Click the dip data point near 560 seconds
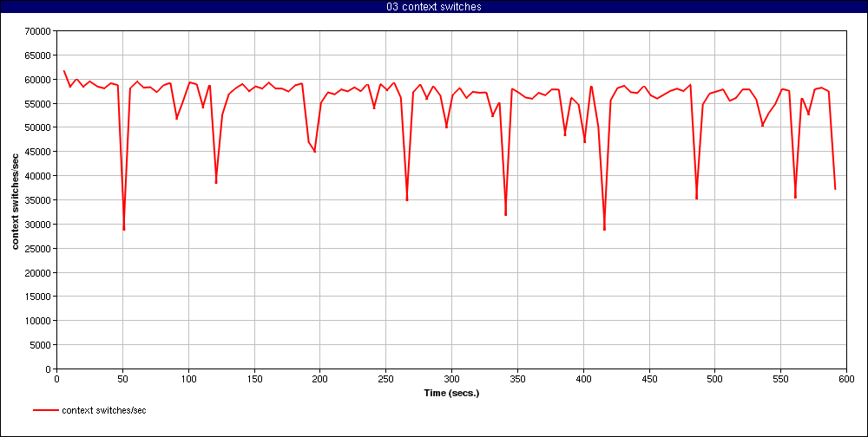The height and width of the screenshot is (437, 868). coord(795,198)
